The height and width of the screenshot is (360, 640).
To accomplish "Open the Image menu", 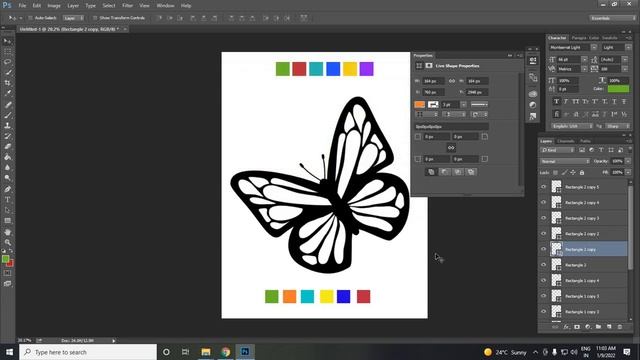I will pos(54,6).
